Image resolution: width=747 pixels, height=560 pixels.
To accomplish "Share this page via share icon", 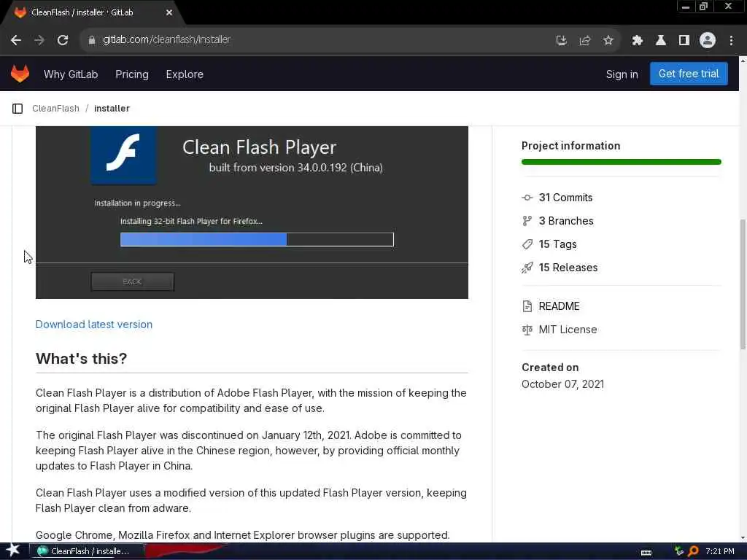I will pyautogui.click(x=585, y=41).
